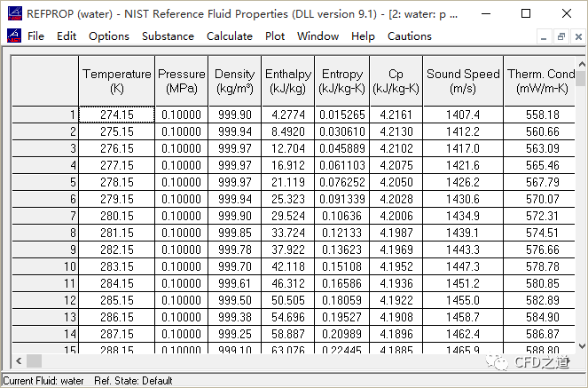Select the Cp column header

(396, 81)
